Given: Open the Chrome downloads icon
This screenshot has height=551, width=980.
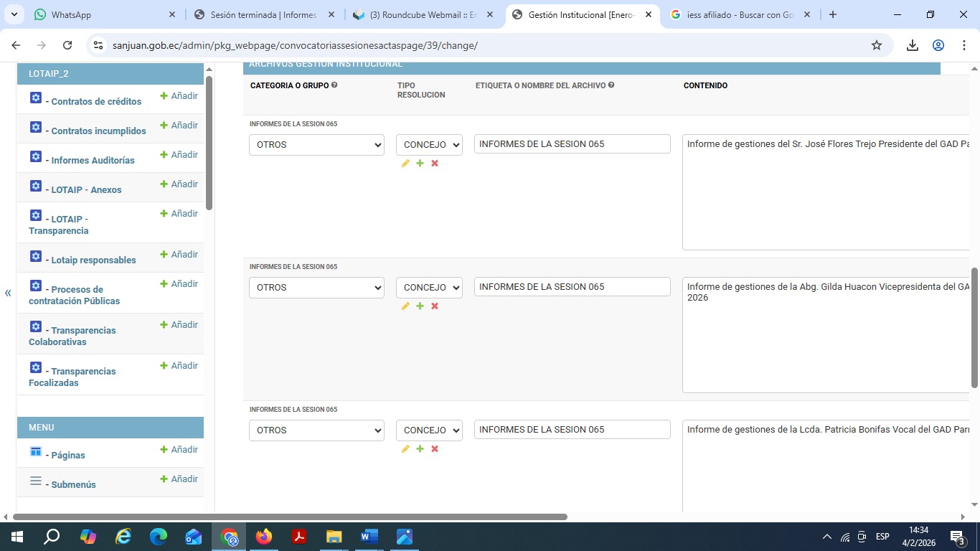Looking at the screenshot, I should (912, 45).
